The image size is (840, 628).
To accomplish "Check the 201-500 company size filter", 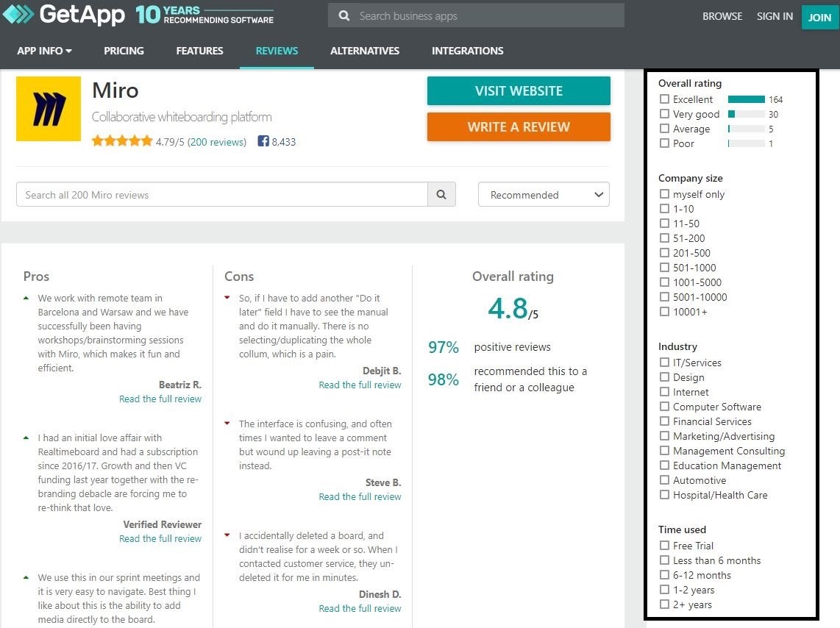I will coord(664,253).
